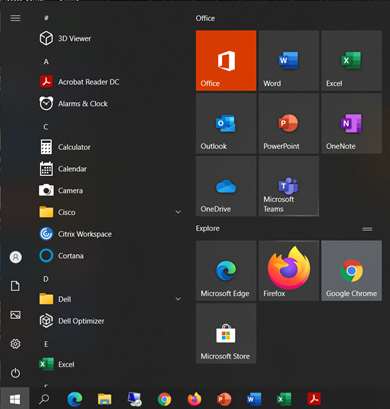Click the user account icon
The height and width of the screenshot is (409, 390).
click(x=15, y=257)
